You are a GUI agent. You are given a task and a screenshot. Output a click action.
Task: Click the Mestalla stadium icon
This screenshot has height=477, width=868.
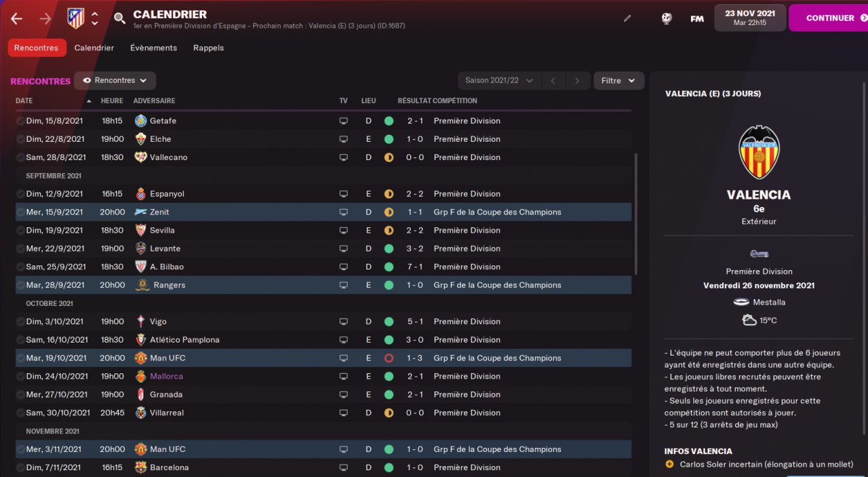coord(741,302)
